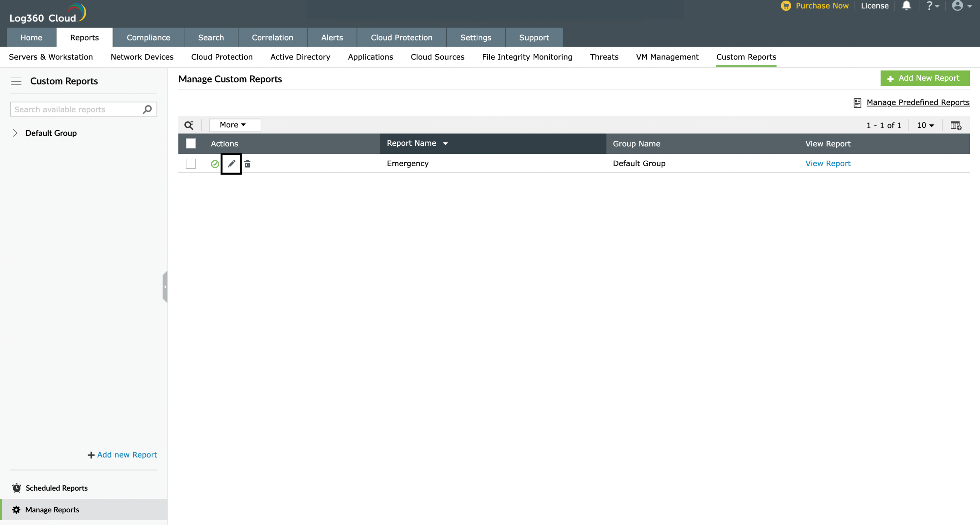
Task: Expand the Default Group tree node
Action: [15, 133]
